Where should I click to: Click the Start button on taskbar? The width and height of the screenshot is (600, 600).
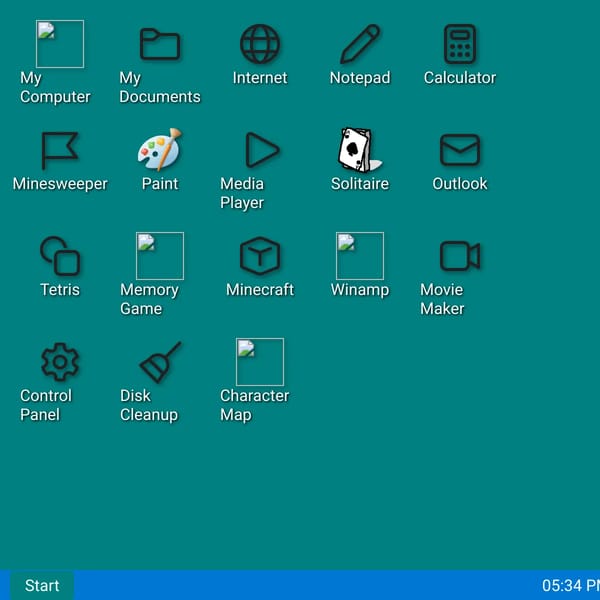(x=42, y=585)
